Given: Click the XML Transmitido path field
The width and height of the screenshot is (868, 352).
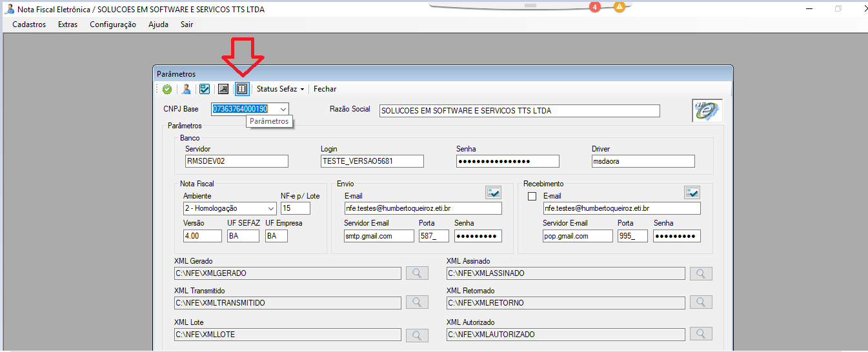Looking at the screenshot, I should click(x=287, y=302).
